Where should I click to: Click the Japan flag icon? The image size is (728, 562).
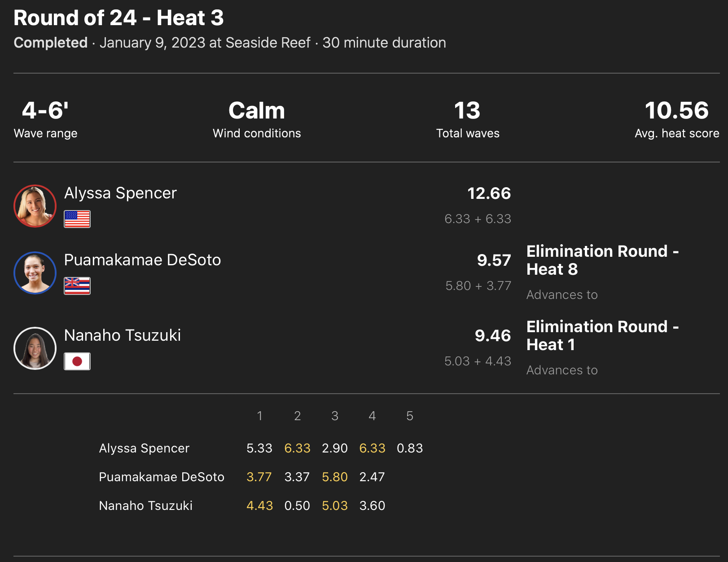[x=77, y=361]
